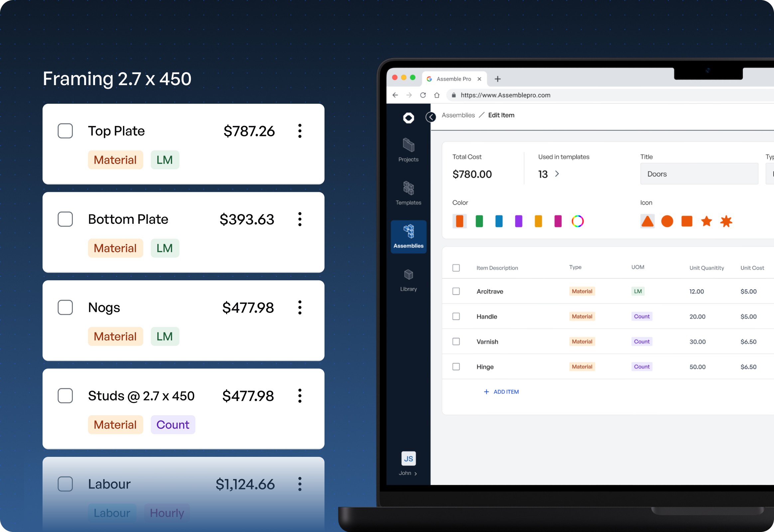Select the Nogs item checkbox
774x532 pixels.
point(65,307)
